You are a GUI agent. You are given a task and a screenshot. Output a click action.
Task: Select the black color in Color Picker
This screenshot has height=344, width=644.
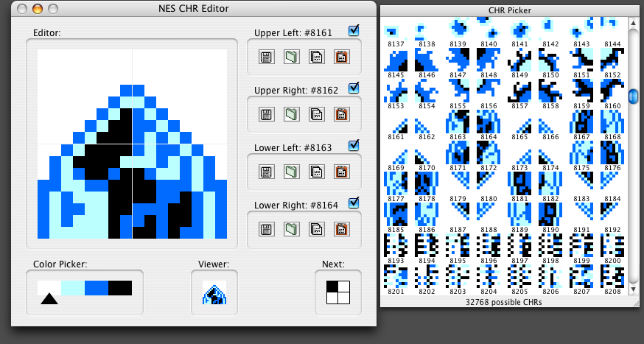click(x=120, y=288)
